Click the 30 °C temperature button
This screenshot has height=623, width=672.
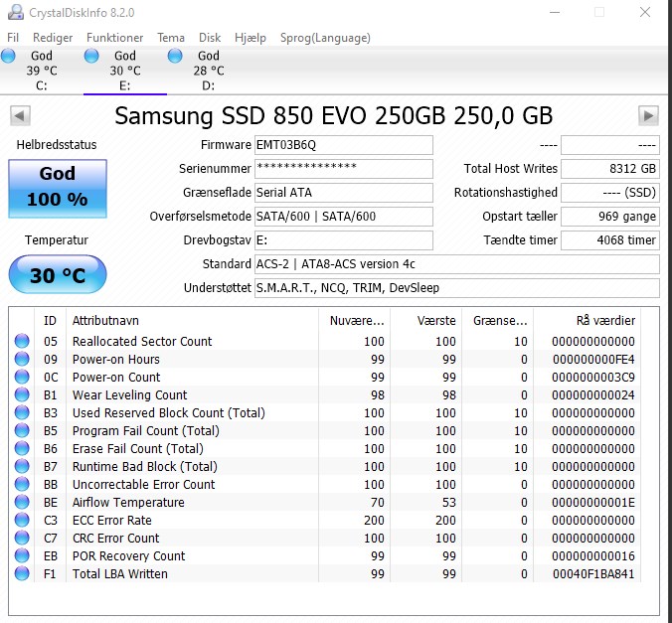click(58, 274)
